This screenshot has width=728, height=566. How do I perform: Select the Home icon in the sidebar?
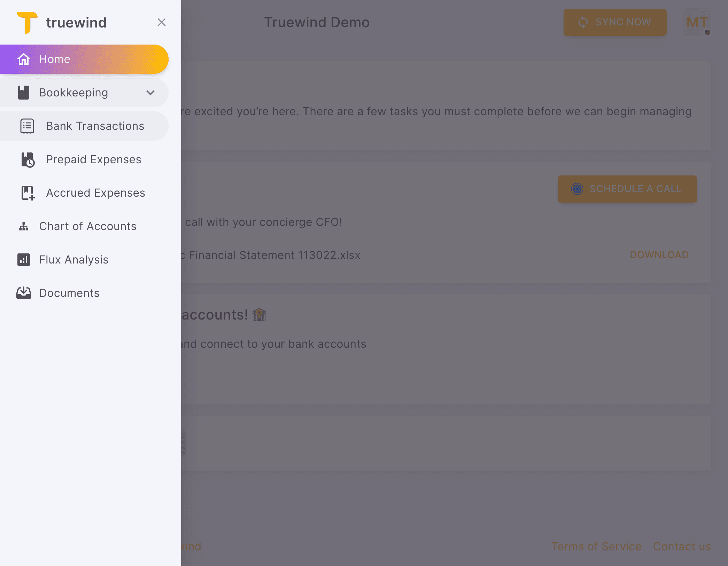(x=24, y=59)
